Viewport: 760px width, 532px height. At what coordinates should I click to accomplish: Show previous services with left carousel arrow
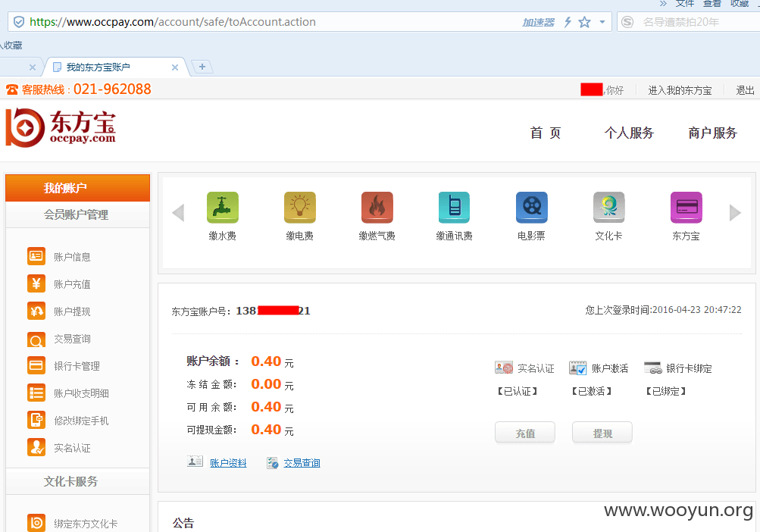tap(178, 212)
